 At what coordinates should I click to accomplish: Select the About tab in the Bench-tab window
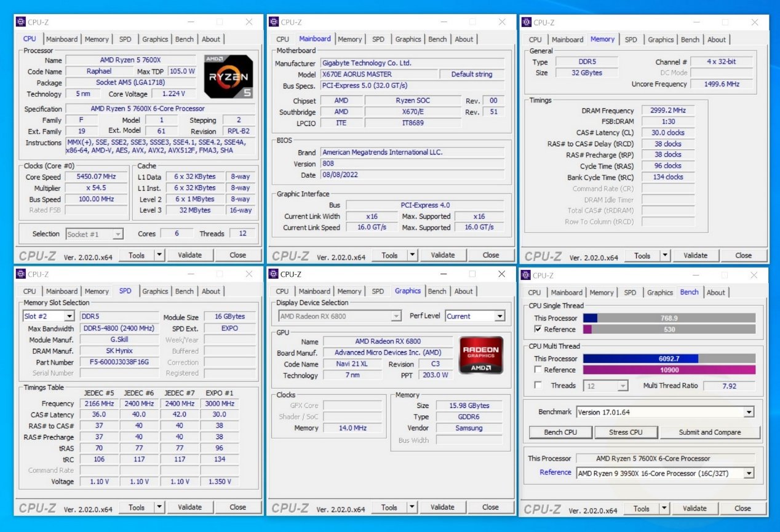click(716, 293)
